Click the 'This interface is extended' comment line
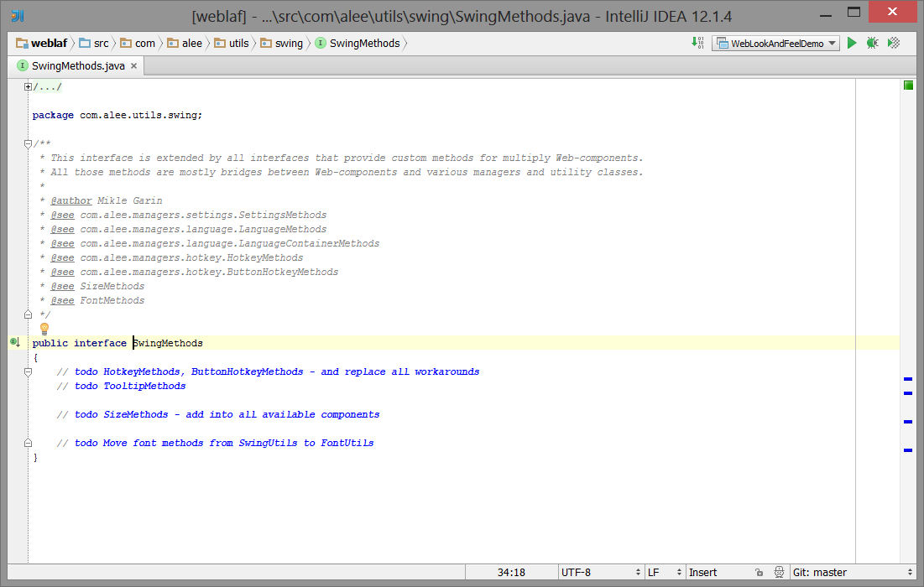The height and width of the screenshot is (587, 924). click(342, 158)
